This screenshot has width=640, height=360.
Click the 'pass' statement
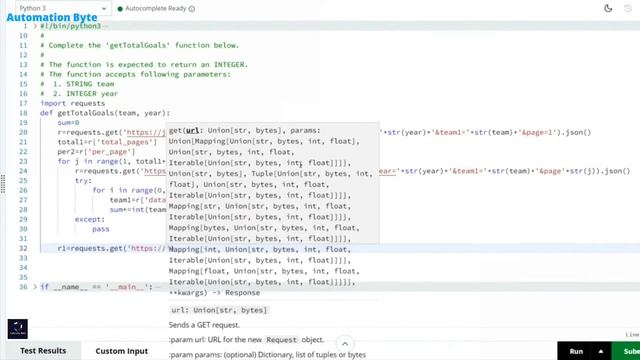100,229
